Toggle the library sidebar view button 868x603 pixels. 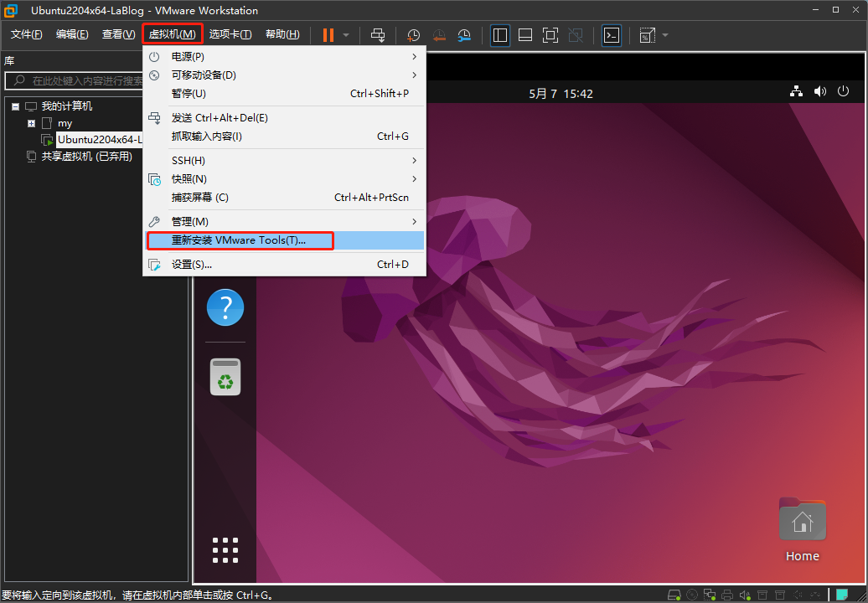(500, 35)
